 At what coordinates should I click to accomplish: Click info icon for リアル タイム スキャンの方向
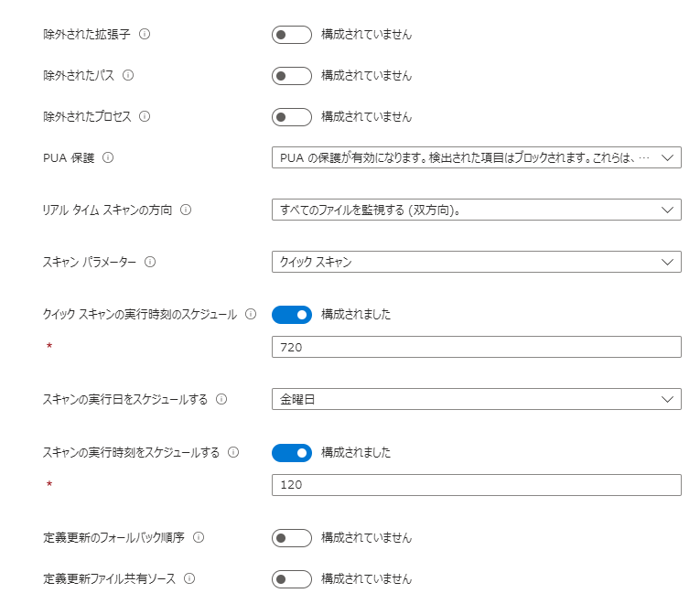pos(186,210)
